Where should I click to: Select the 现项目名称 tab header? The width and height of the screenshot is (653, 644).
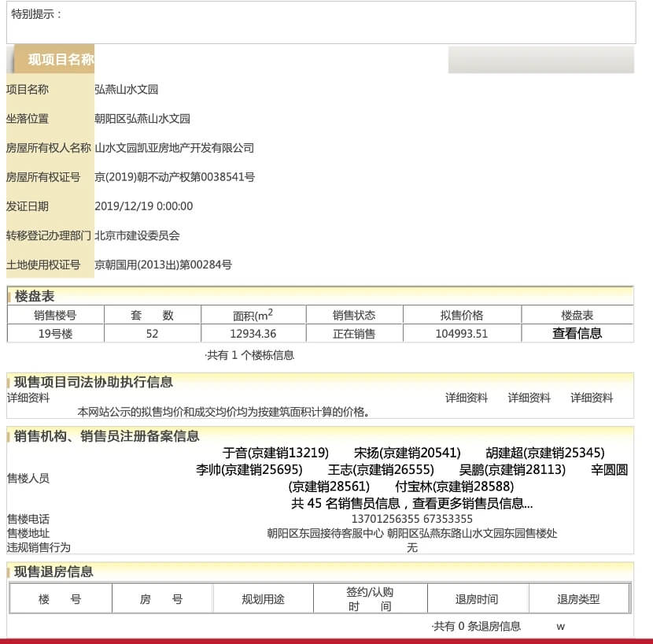coord(61,60)
